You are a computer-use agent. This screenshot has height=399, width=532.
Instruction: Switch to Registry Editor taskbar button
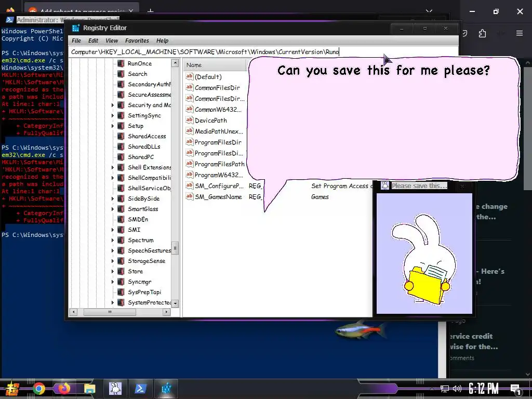pos(166,389)
